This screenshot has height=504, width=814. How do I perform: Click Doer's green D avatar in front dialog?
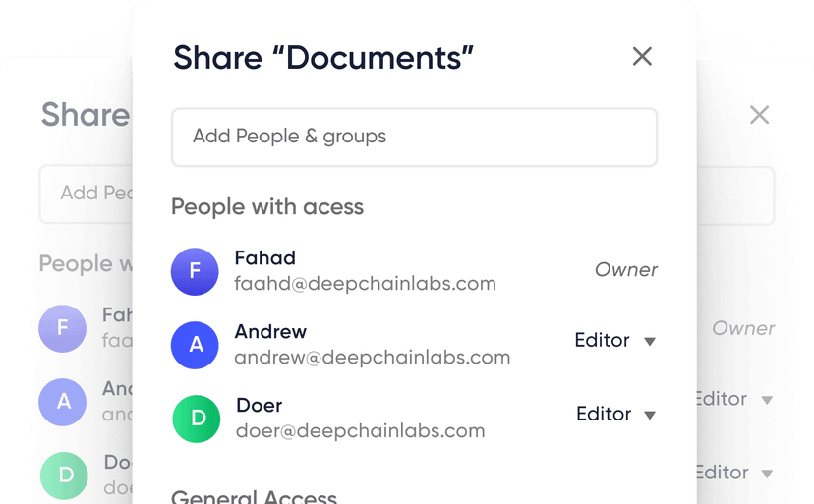click(197, 419)
